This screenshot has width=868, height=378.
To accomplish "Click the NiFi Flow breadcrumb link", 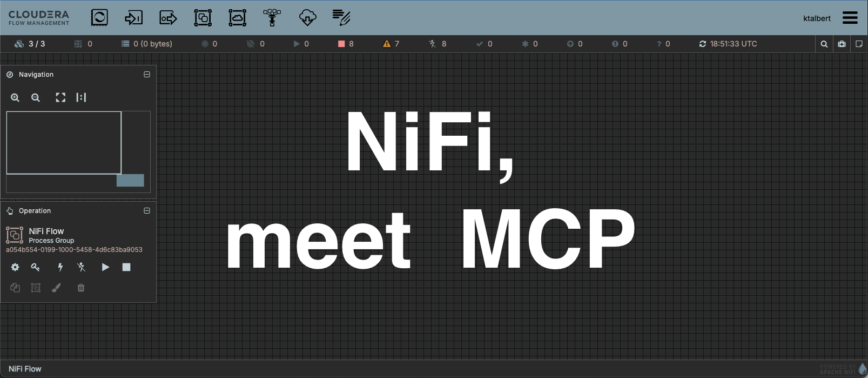I will 25,369.
